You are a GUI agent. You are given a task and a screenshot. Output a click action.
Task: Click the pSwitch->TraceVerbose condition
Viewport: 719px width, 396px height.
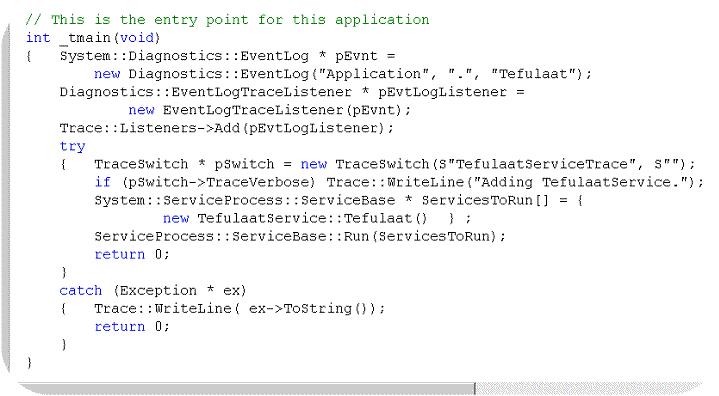click(x=219, y=182)
